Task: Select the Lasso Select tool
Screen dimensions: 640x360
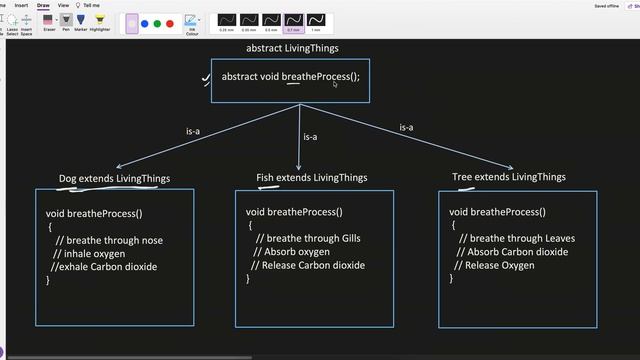Action: (12, 24)
